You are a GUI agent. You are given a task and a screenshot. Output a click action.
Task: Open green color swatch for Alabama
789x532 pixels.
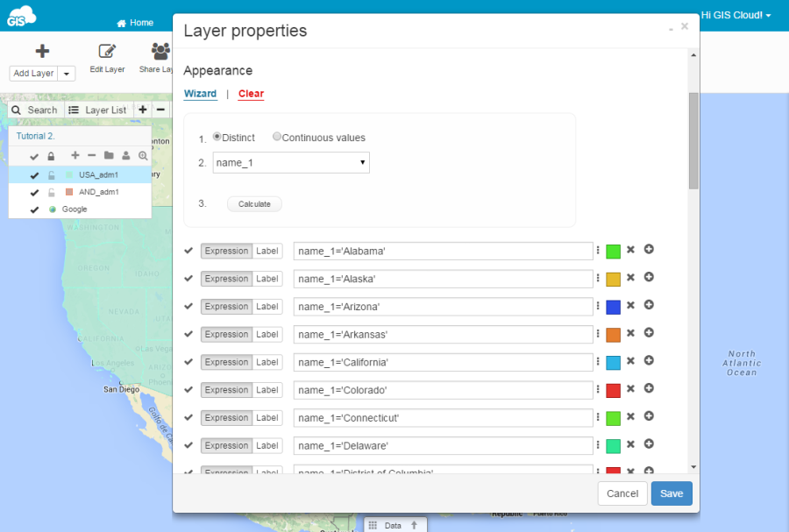pos(613,252)
